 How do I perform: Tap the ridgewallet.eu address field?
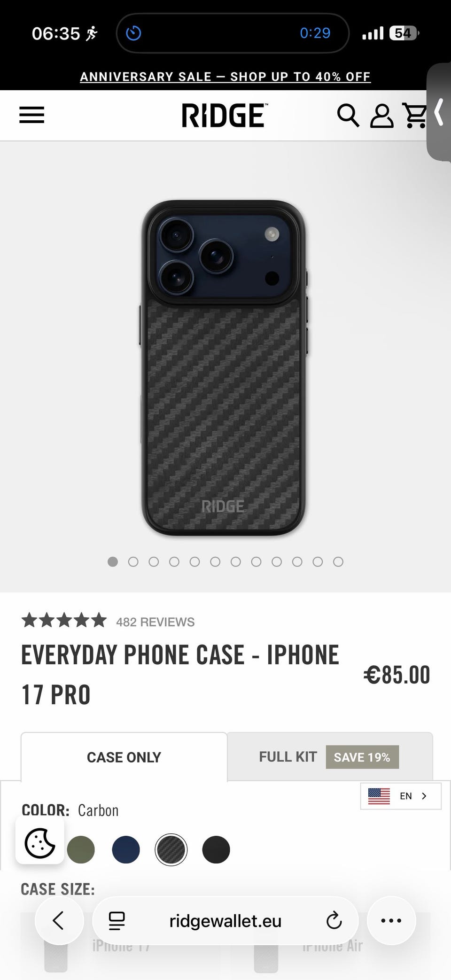coord(225,921)
